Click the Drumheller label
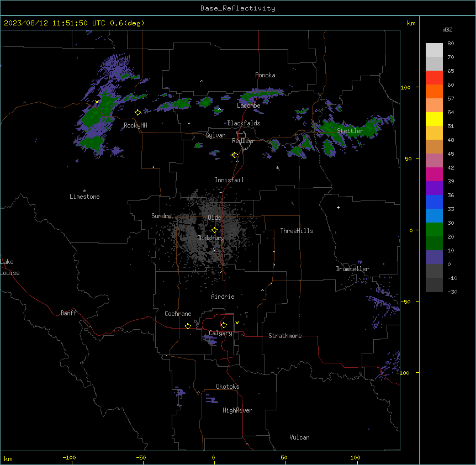The image size is (476, 465). pyautogui.click(x=352, y=269)
